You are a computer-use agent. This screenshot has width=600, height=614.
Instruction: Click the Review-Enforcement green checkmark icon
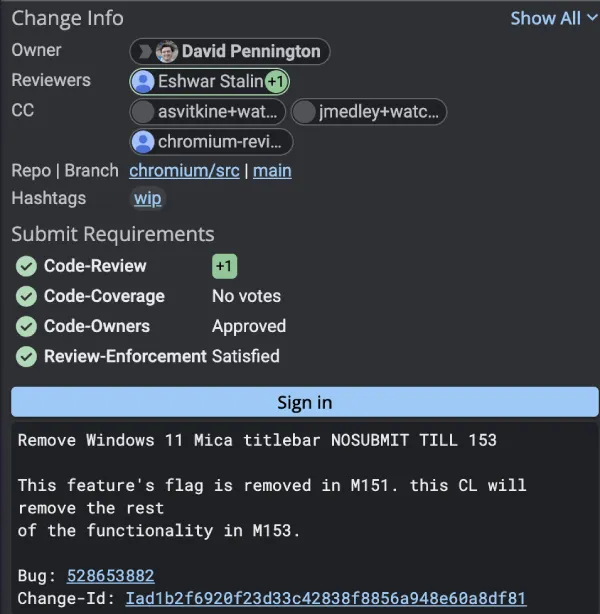click(x=26, y=357)
